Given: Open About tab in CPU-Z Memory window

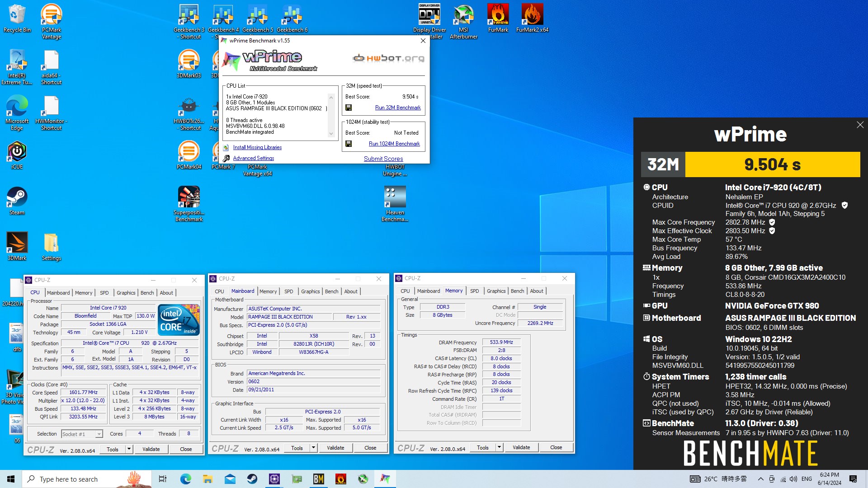Looking at the screenshot, I should pos(537,291).
